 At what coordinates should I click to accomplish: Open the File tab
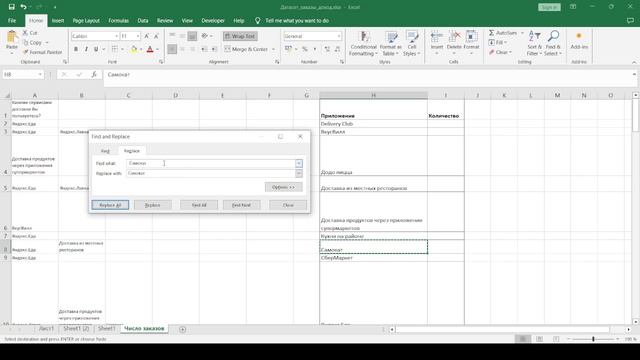(12, 20)
